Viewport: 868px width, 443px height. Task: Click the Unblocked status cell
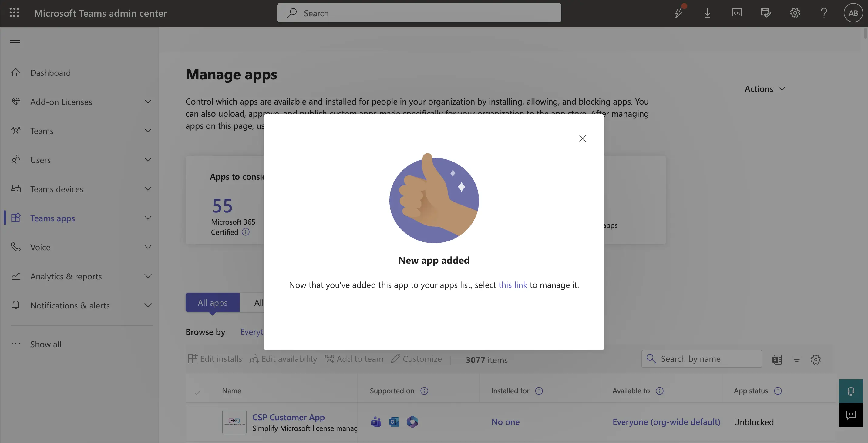point(754,422)
